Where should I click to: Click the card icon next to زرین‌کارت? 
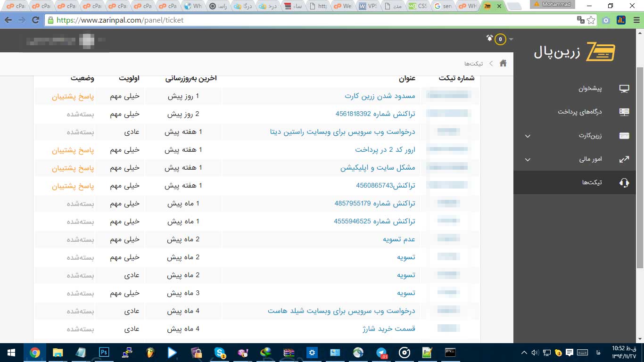(x=624, y=136)
